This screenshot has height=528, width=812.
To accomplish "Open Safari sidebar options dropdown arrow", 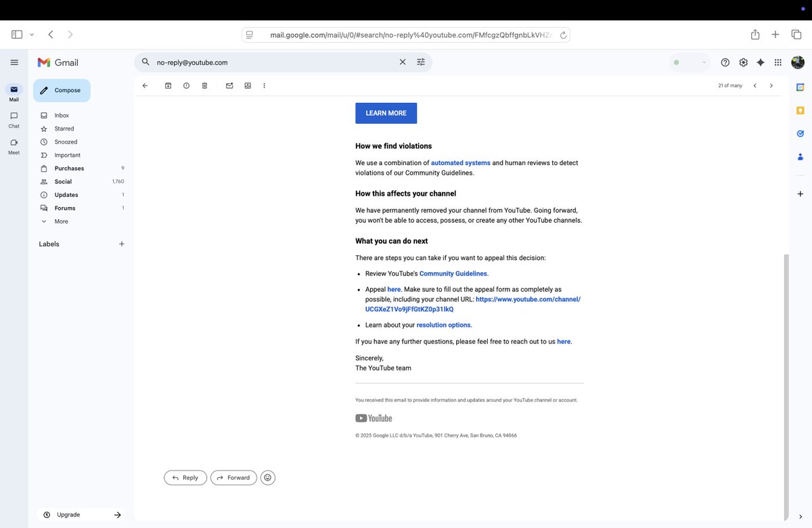I will coord(32,35).
